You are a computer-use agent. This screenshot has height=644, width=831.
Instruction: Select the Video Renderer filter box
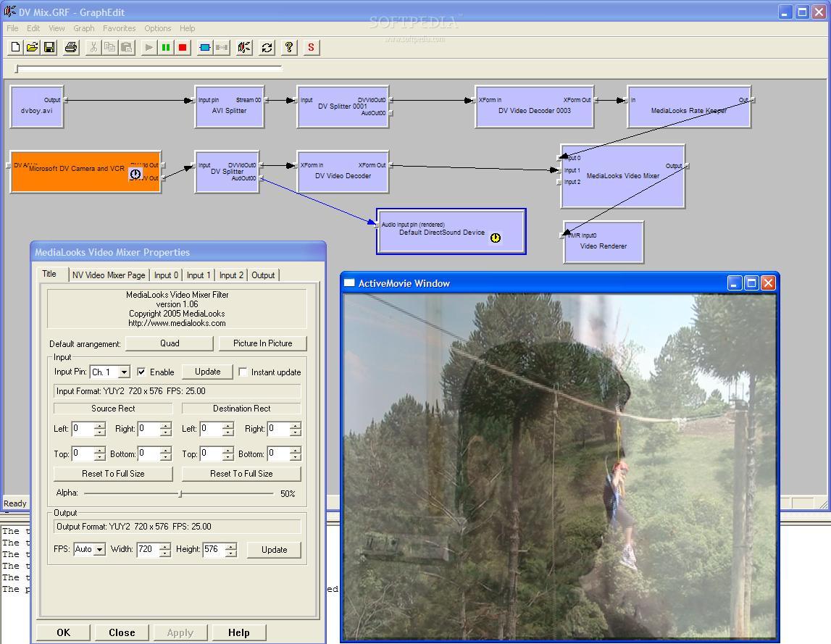point(604,242)
